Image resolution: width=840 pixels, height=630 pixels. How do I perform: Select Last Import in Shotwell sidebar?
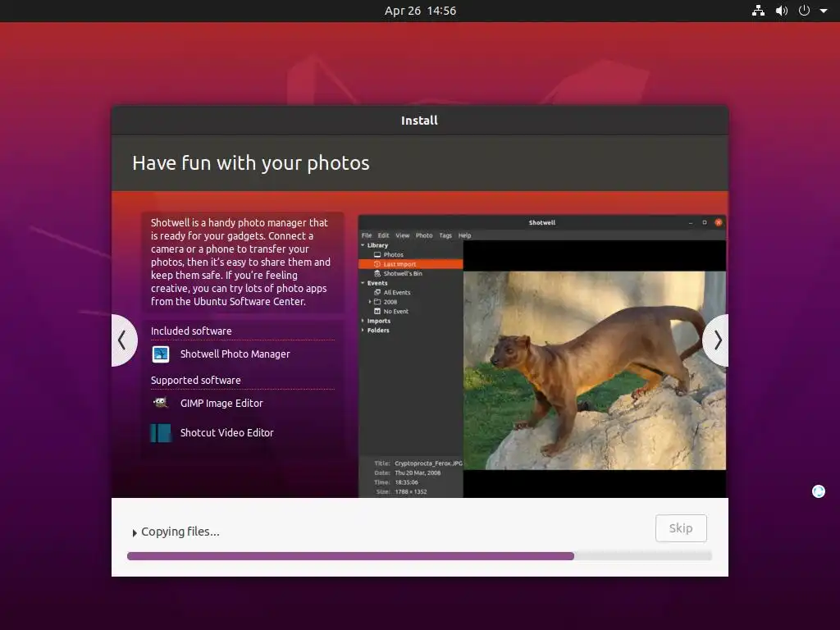[x=399, y=264]
